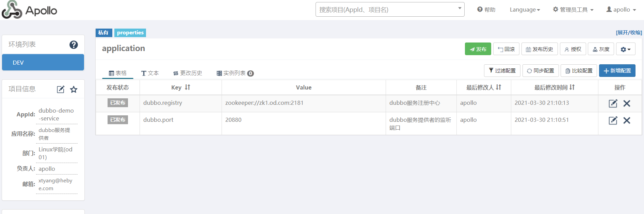Image resolution: width=644 pixels, height=214 pixels.
Task: Select the DEV environment
Action: coord(43,62)
